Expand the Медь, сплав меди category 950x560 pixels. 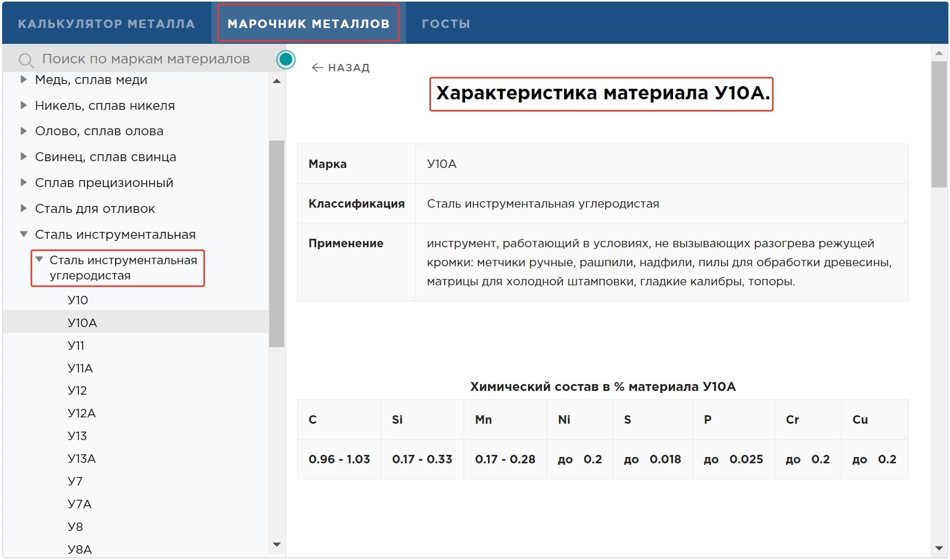tap(23, 80)
